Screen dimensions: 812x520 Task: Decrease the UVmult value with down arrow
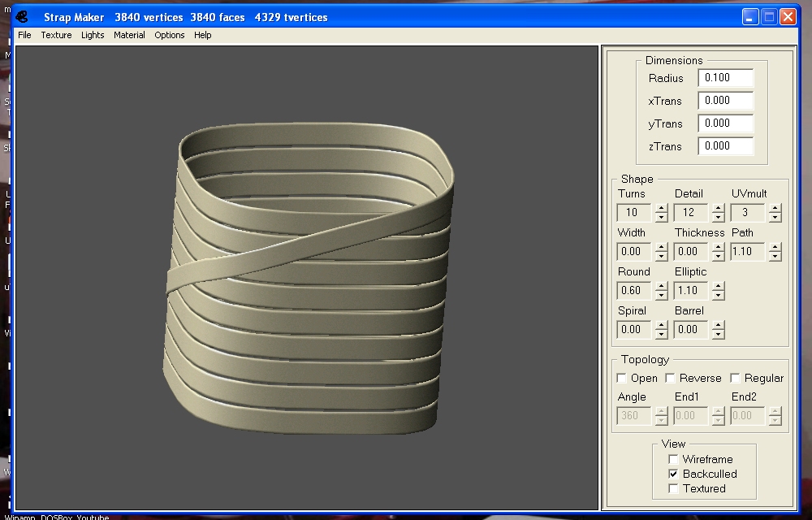[775, 217]
